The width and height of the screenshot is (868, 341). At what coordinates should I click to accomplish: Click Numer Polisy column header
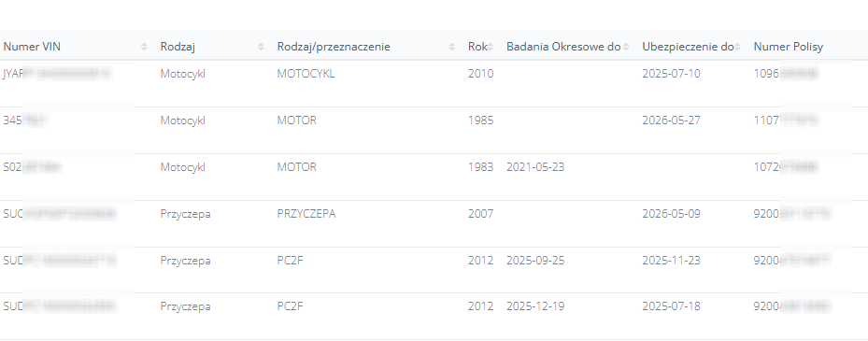click(789, 47)
